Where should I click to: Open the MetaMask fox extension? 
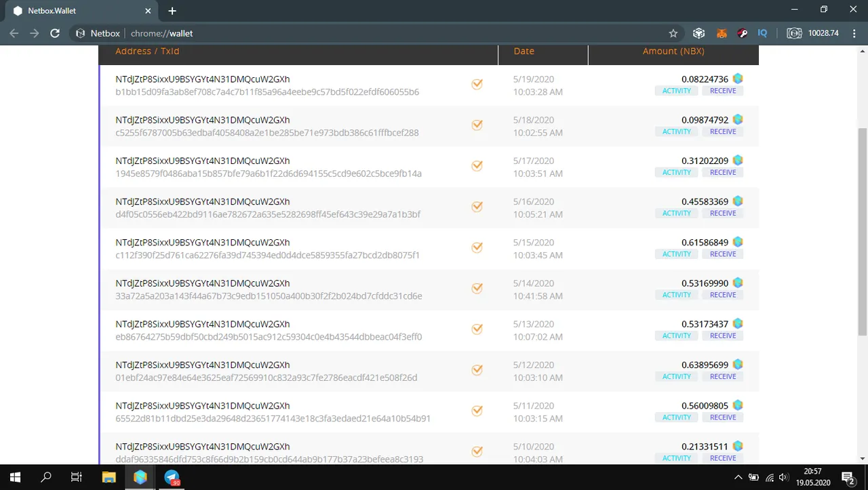[722, 33]
